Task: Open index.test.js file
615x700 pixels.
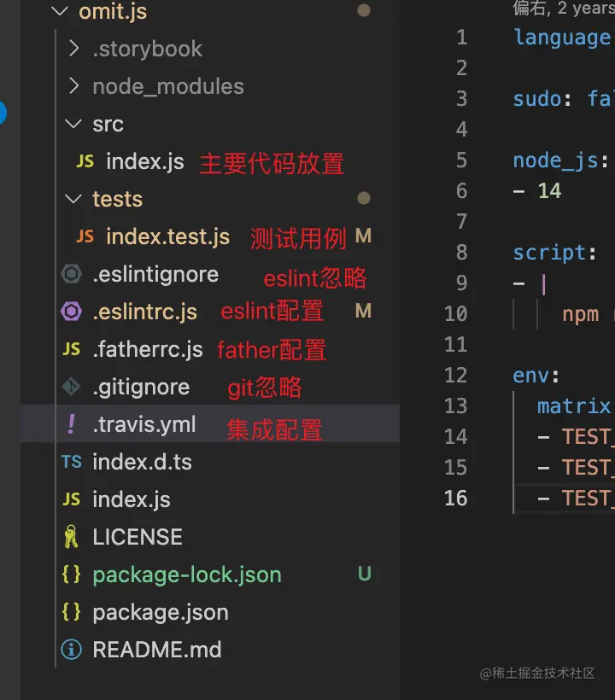Action: [168, 236]
